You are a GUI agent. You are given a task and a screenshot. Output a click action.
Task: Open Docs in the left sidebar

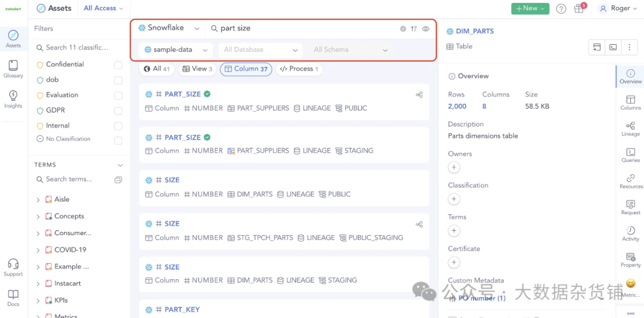pos(13,298)
